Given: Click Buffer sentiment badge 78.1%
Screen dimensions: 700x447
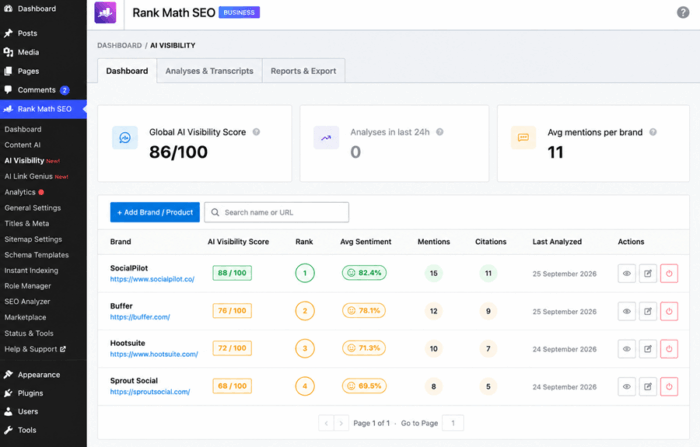Looking at the screenshot, I should 364,310.
